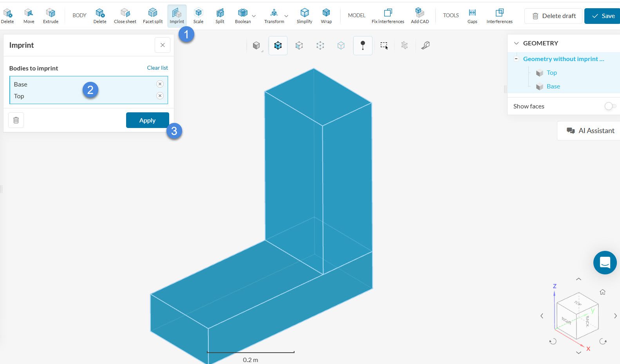Click the Add CAD icon
Image resolution: width=620 pixels, height=364 pixels.
click(x=419, y=16)
